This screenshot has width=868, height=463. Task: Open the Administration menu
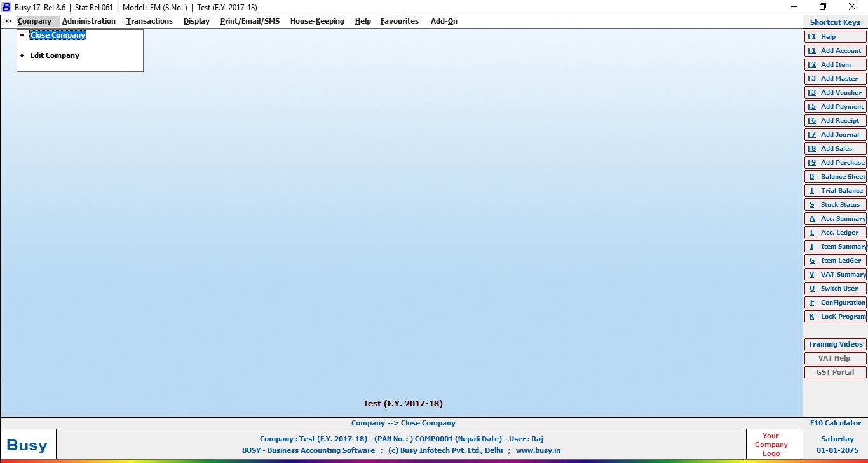tap(89, 21)
